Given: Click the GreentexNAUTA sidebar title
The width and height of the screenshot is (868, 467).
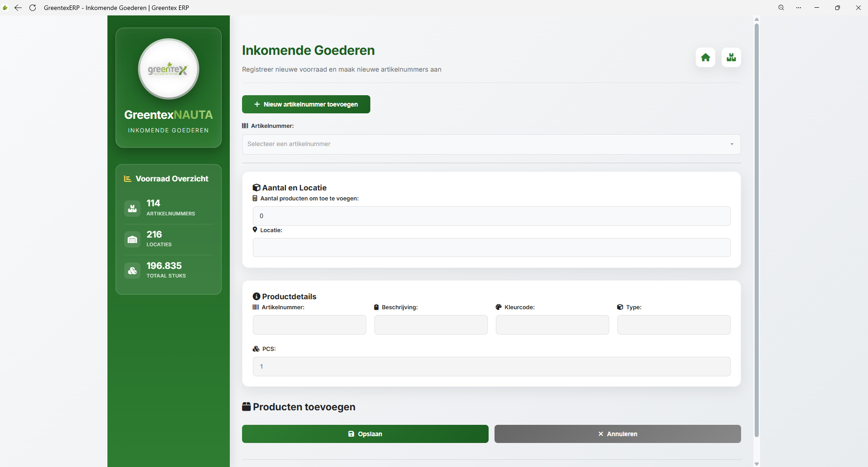Looking at the screenshot, I should click(x=169, y=115).
